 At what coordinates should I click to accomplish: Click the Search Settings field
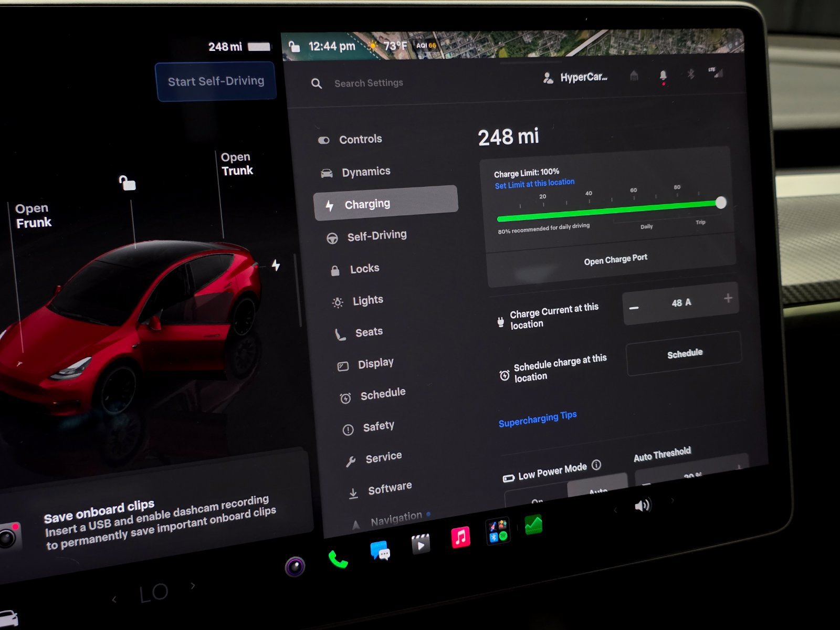369,83
